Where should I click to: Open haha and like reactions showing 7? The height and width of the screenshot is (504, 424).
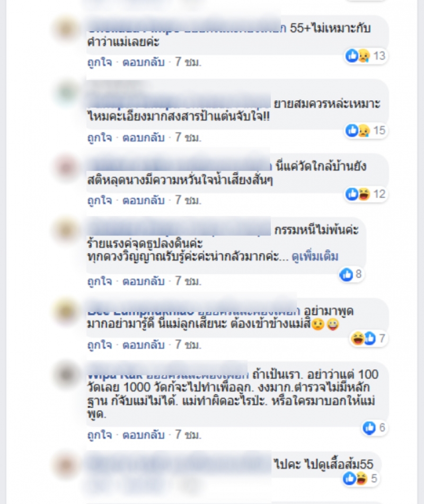pyautogui.click(x=368, y=338)
